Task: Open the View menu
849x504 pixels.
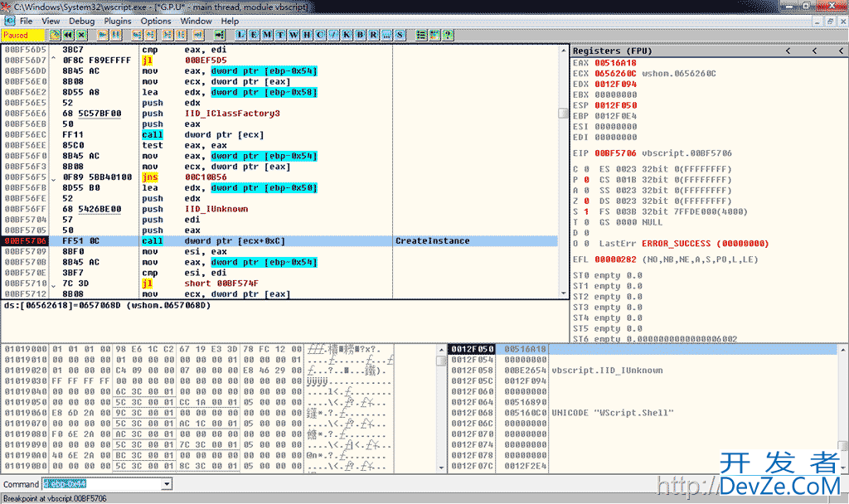Action: click(x=51, y=21)
